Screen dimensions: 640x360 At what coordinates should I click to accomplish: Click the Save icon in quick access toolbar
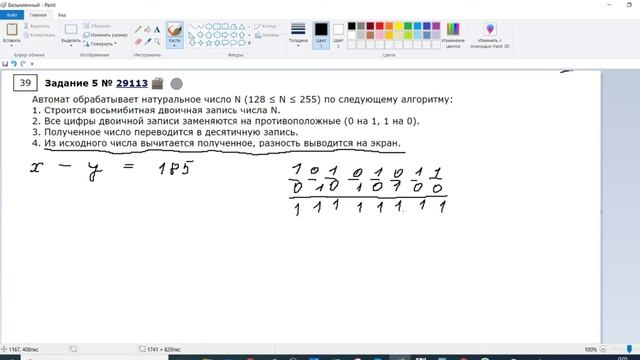click(x=5, y=64)
